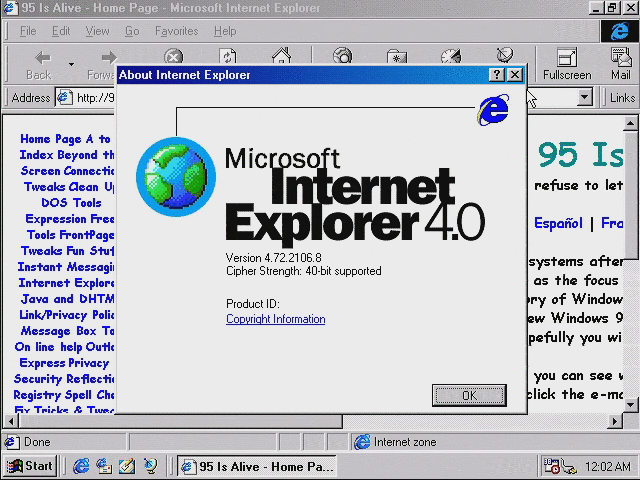Click the Cipher Strength 40-bit supported text
The image size is (640, 480).
pyautogui.click(x=304, y=271)
